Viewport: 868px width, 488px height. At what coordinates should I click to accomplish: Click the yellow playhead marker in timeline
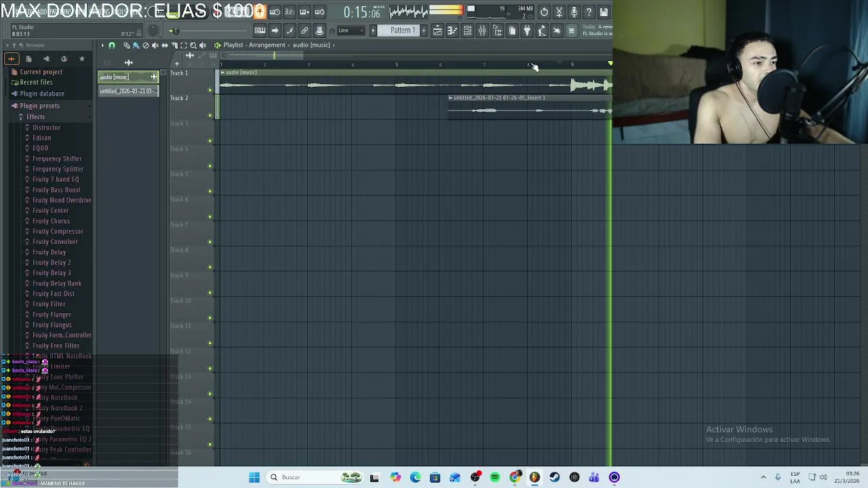pos(610,64)
